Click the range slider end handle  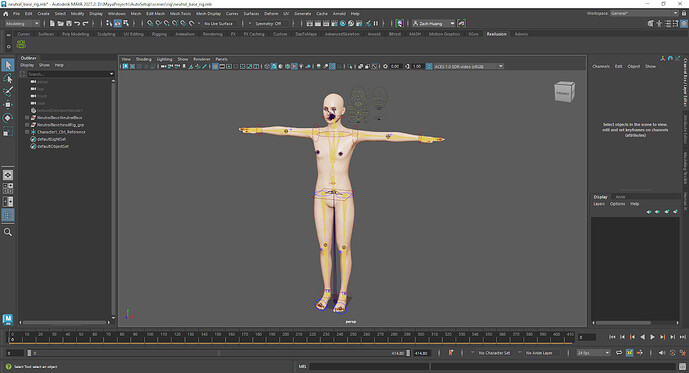click(408, 353)
